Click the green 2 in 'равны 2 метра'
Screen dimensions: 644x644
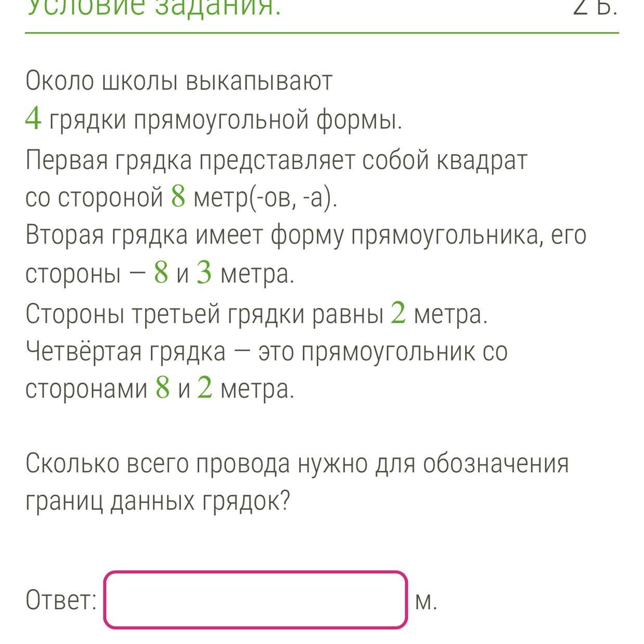398,313
